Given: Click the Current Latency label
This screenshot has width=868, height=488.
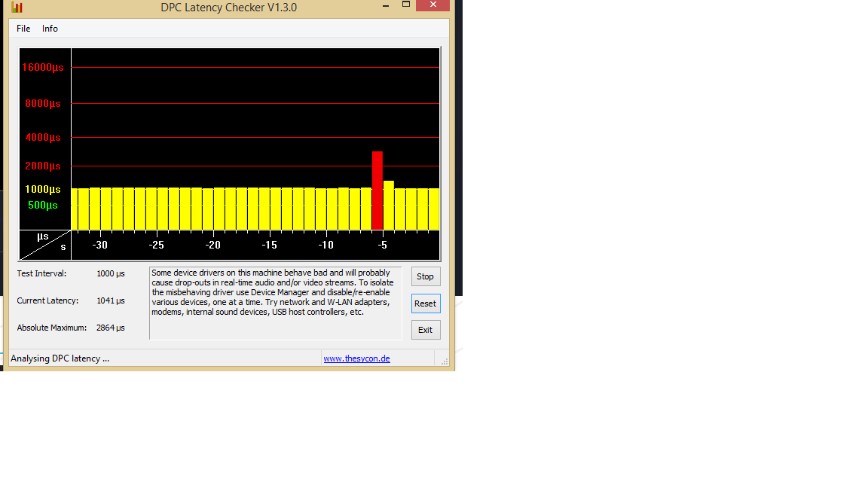Looking at the screenshot, I should pos(47,301).
